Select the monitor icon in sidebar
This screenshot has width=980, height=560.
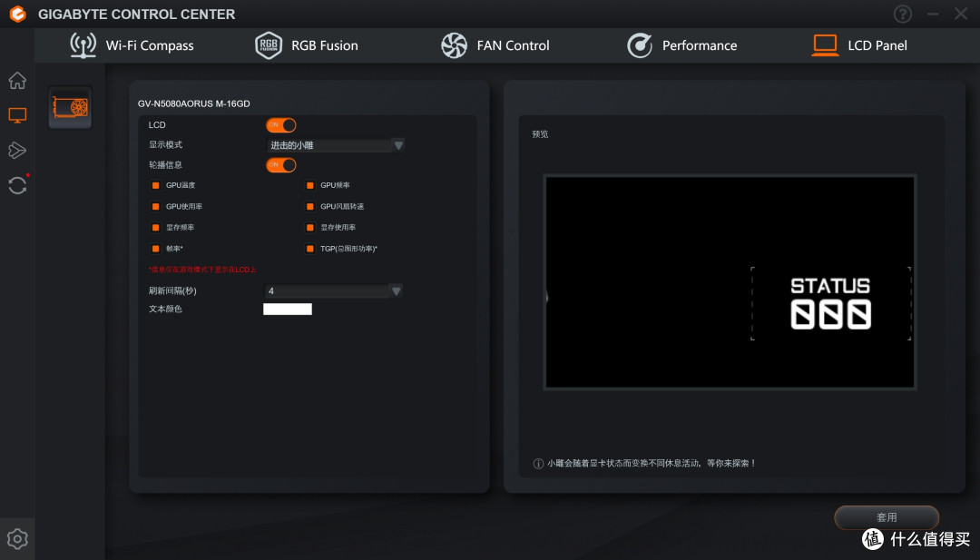point(17,115)
